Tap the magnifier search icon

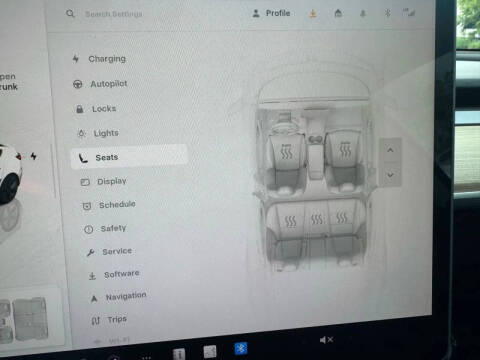pos(70,14)
